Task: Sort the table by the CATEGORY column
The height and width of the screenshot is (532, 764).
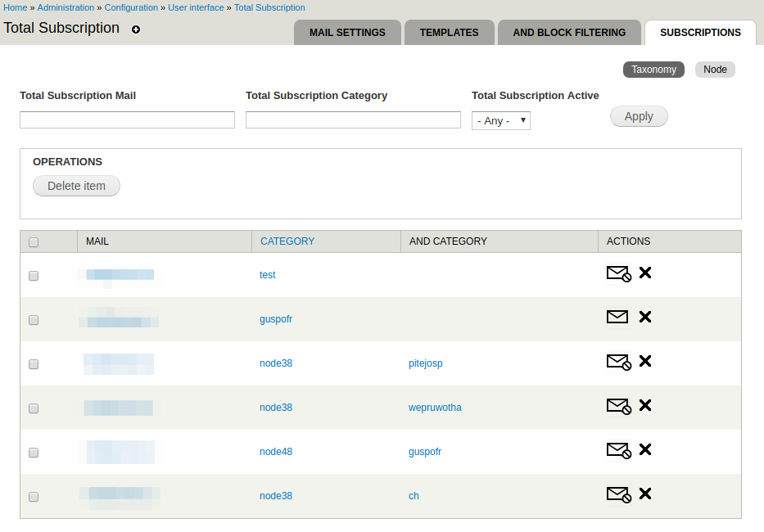Action: [x=287, y=241]
